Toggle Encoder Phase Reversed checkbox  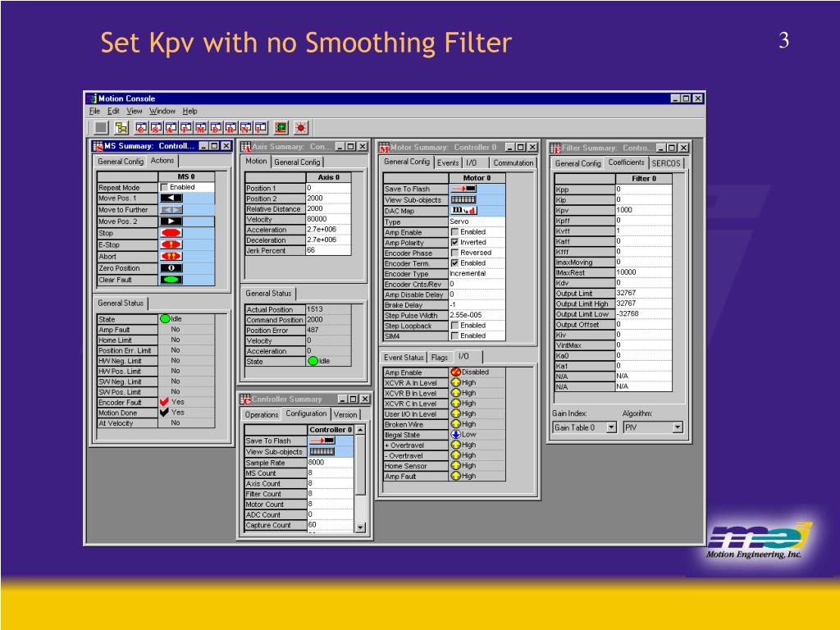tap(454, 253)
